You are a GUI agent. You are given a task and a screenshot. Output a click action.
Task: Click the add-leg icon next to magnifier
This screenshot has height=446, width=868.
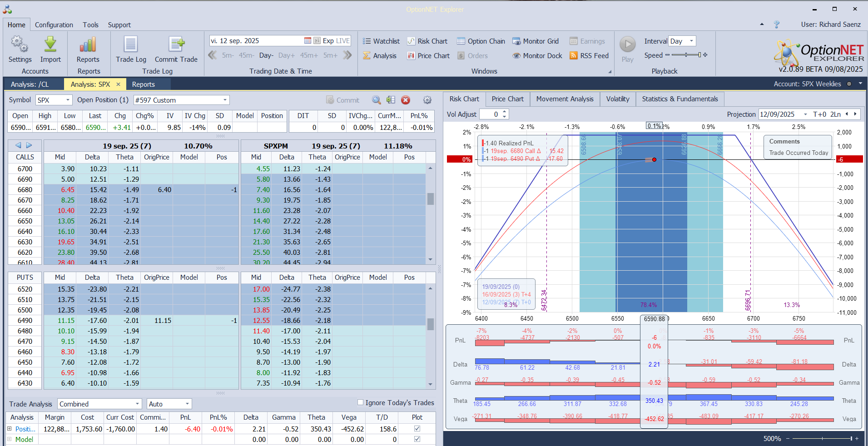click(x=391, y=100)
